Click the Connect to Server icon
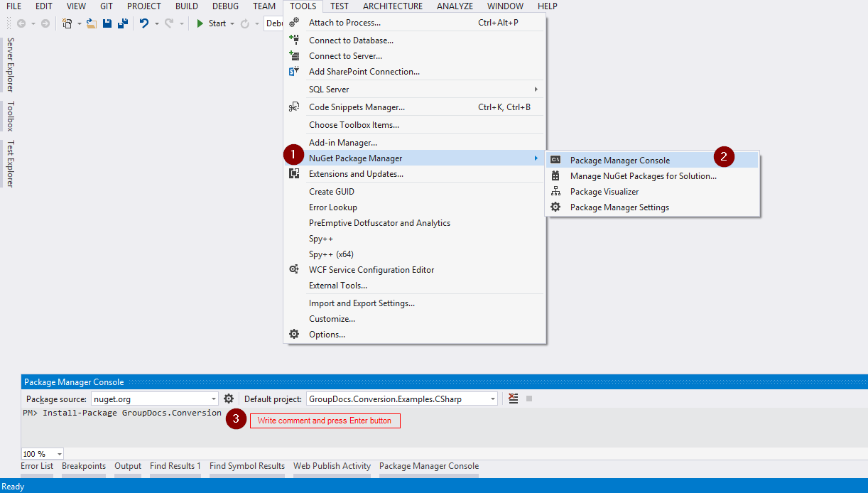The height and width of the screenshot is (493, 868). pyautogui.click(x=294, y=56)
